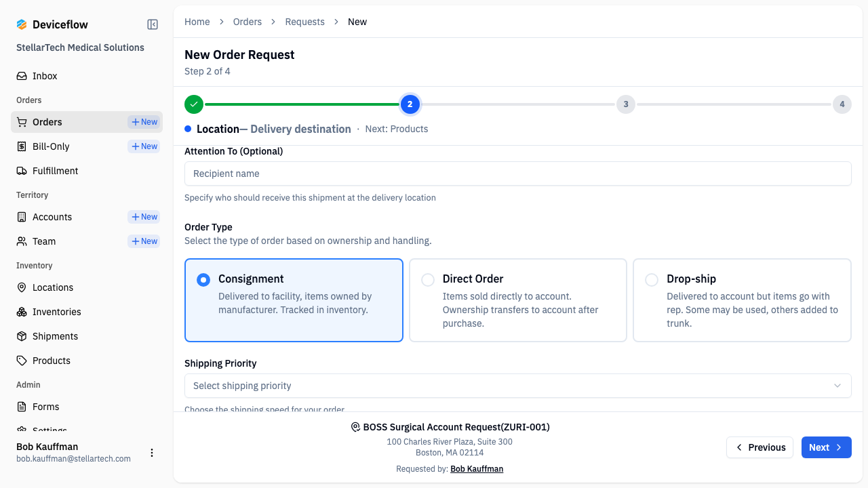This screenshot has height=488, width=868.
Task: Click step 3 circle in progress bar
Action: coord(626,104)
